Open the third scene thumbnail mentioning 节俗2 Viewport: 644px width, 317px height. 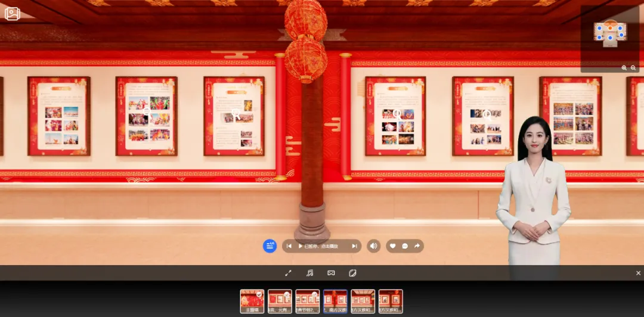tap(308, 302)
